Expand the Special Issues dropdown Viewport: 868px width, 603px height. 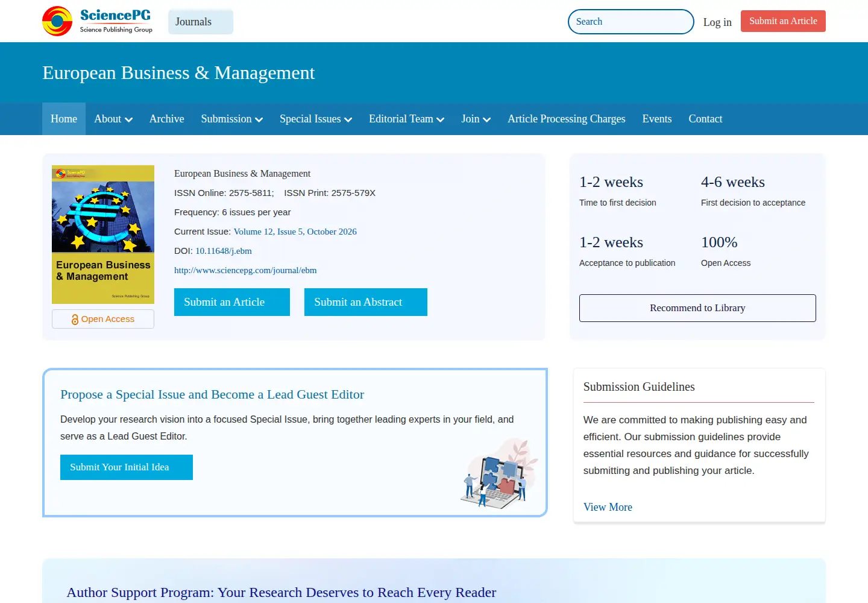(x=316, y=119)
